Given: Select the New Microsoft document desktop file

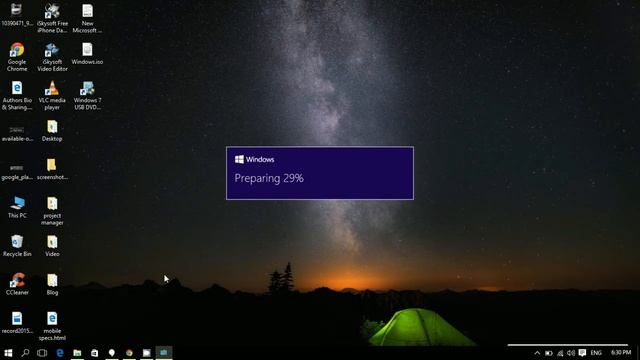Looking at the screenshot, I should [x=87, y=19].
